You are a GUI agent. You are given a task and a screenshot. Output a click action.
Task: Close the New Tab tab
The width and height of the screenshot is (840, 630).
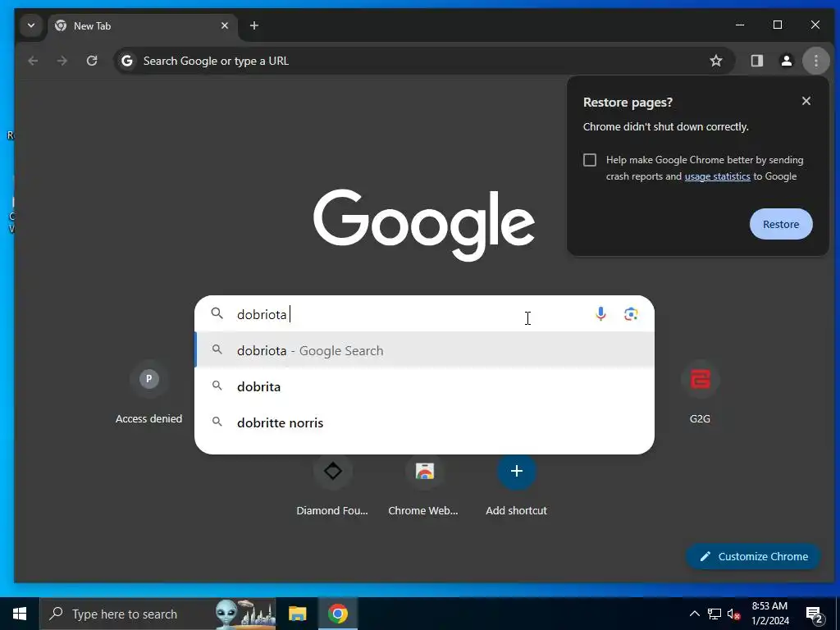225,25
